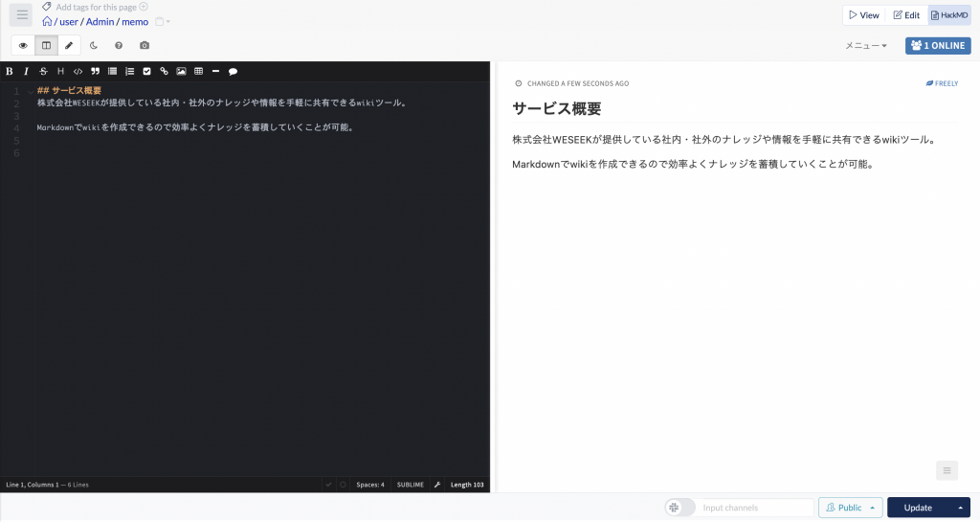Viewport: 980px width, 522px height.
Task: Insert a comment with speech bubble icon
Action: point(234,71)
